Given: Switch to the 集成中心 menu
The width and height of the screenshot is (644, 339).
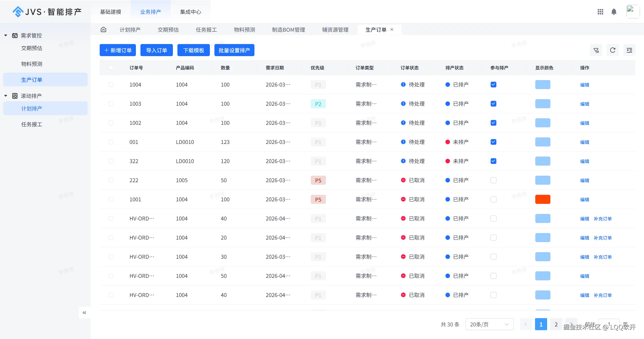Looking at the screenshot, I should pyautogui.click(x=191, y=12).
